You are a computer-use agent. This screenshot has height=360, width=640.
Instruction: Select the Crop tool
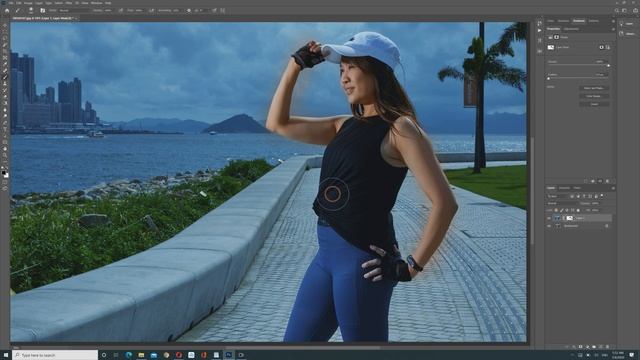coord(5,51)
